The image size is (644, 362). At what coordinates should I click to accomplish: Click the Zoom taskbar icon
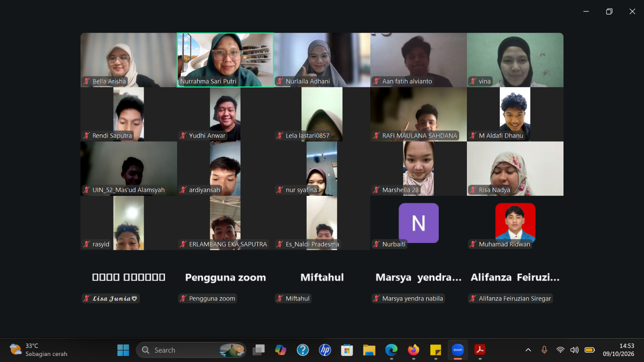pos(458,350)
